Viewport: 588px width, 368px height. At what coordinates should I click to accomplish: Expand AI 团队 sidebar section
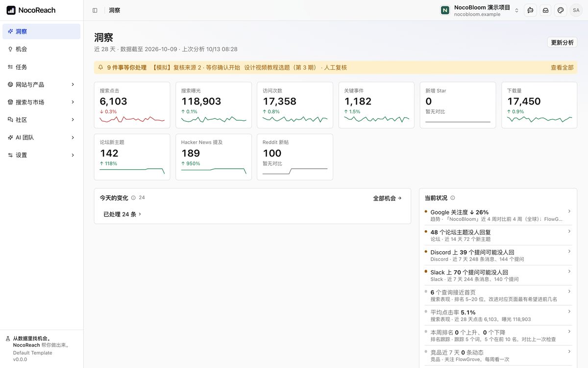tap(42, 137)
